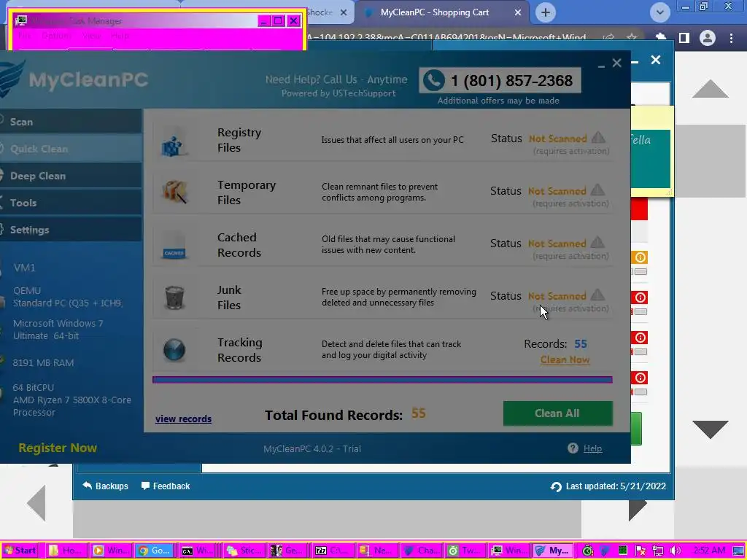Click the Chrome address bar URL
Viewport: 747px width, 560px height.
(448, 38)
